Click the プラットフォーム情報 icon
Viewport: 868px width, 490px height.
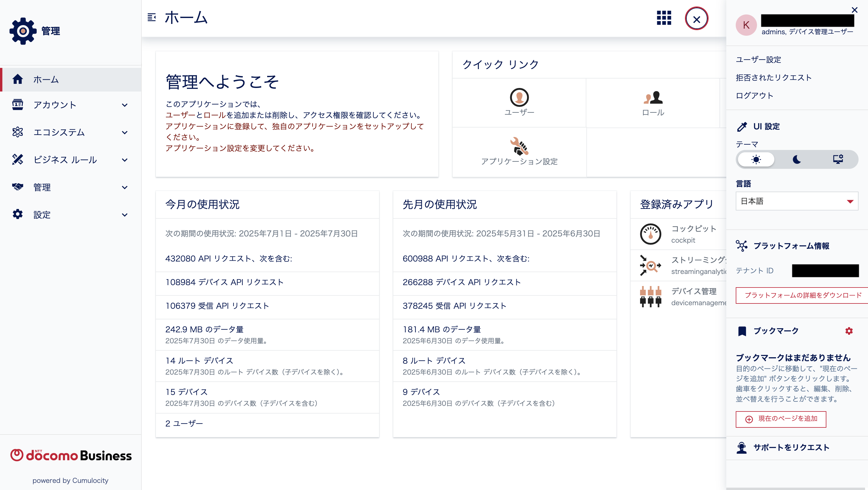pos(742,246)
